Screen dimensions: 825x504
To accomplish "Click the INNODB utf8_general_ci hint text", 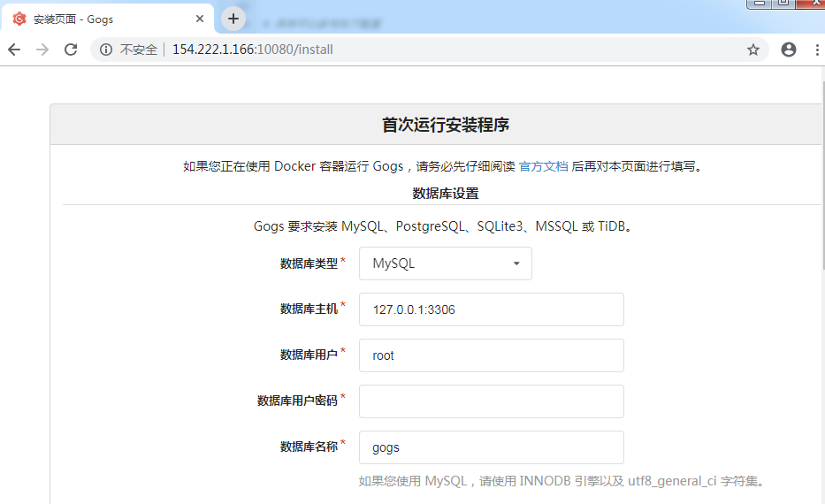I will pos(561,481).
